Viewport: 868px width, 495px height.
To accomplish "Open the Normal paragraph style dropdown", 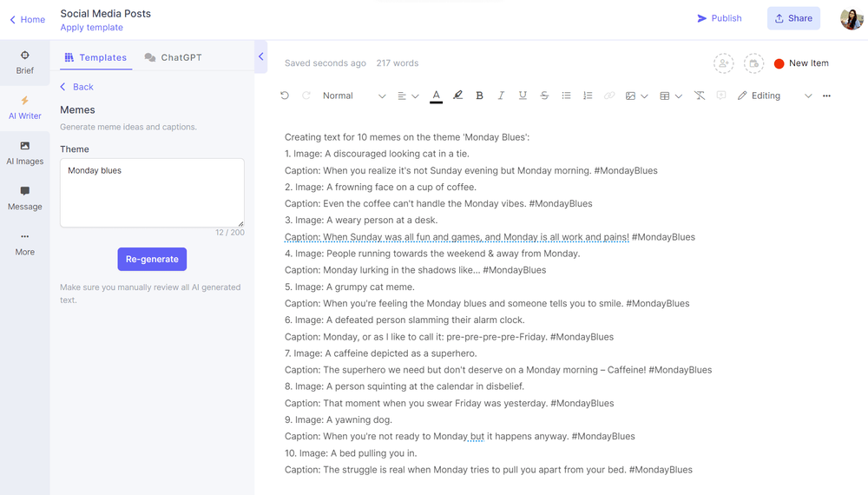I will point(354,96).
